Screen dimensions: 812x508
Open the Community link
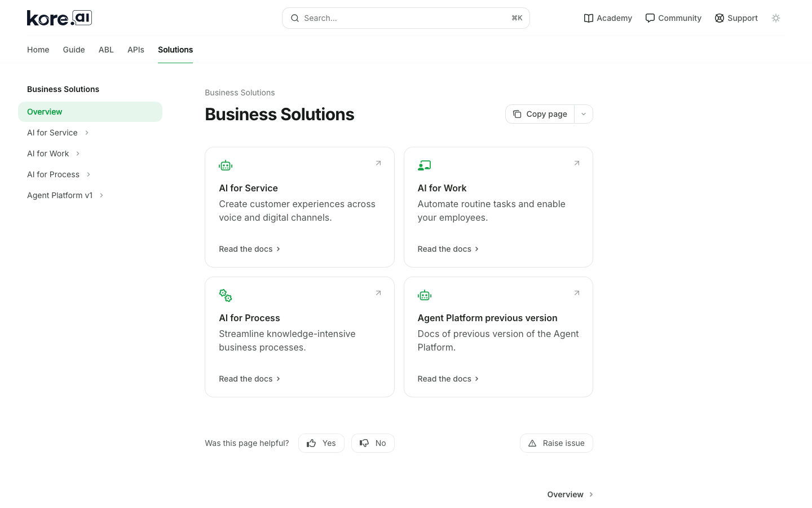pyautogui.click(x=673, y=18)
